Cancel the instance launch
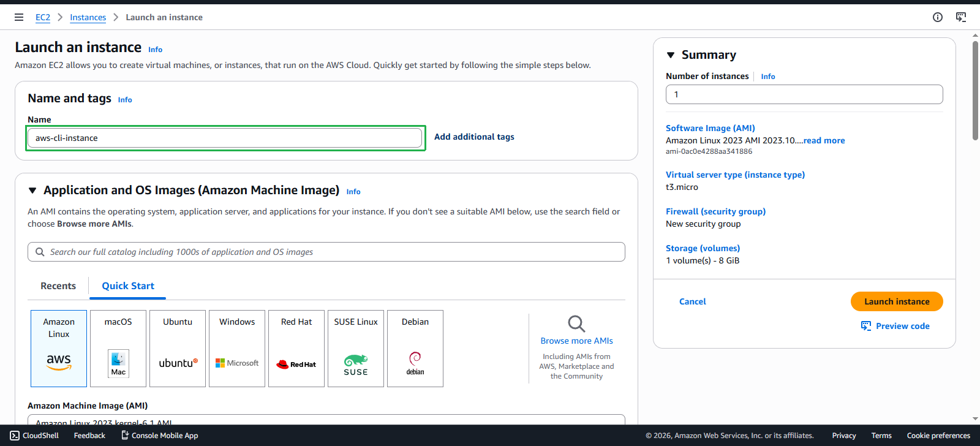The width and height of the screenshot is (980, 446). 693,301
